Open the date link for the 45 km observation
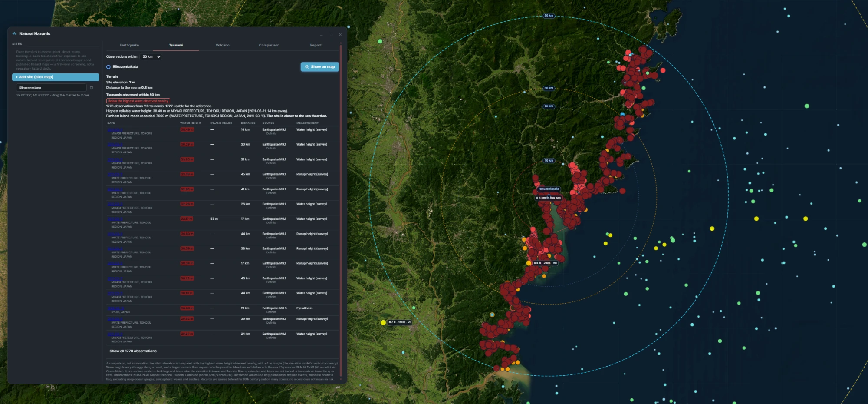 (x=115, y=174)
